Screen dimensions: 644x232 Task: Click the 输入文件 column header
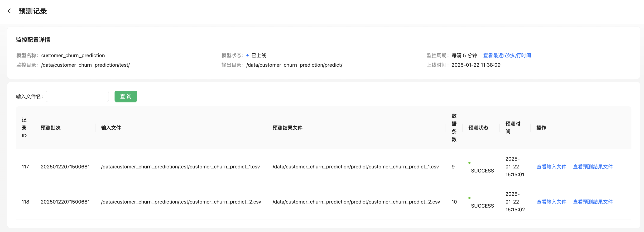(111, 128)
